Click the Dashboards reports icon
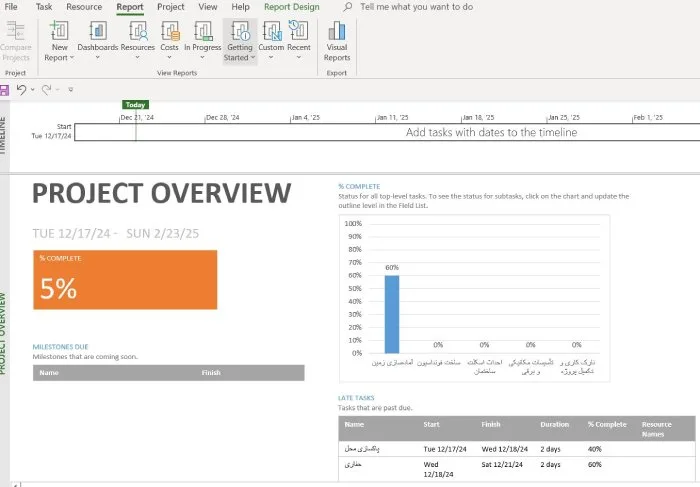 point(98,36)
